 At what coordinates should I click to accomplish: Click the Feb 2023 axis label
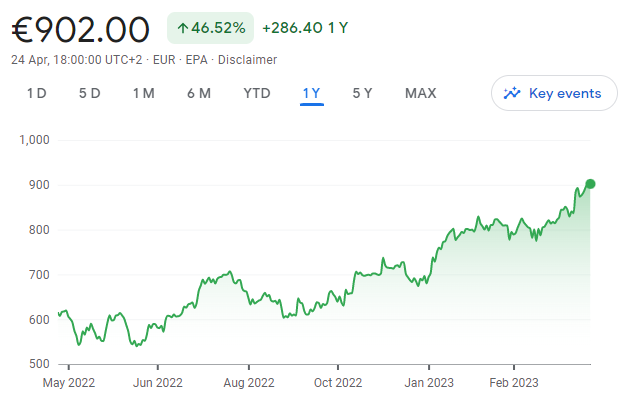(x=514, y=383)
